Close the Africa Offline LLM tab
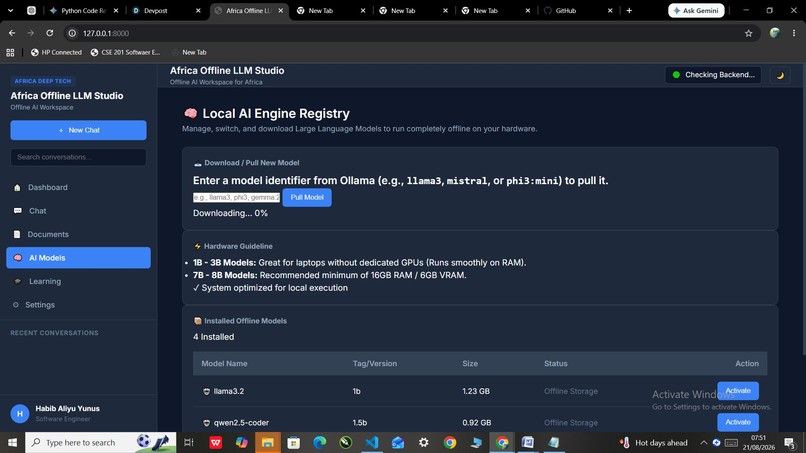Viewport: 806px width, 453px height. 280,10
